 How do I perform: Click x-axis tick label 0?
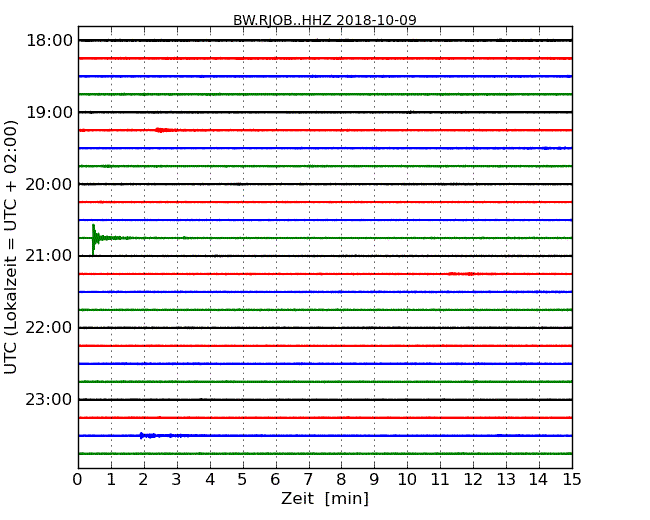(78, 479)
